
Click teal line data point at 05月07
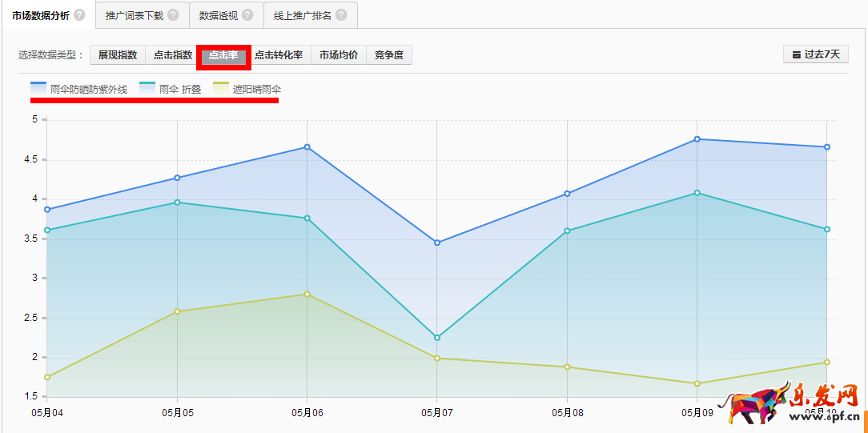[x=437, y=338]
